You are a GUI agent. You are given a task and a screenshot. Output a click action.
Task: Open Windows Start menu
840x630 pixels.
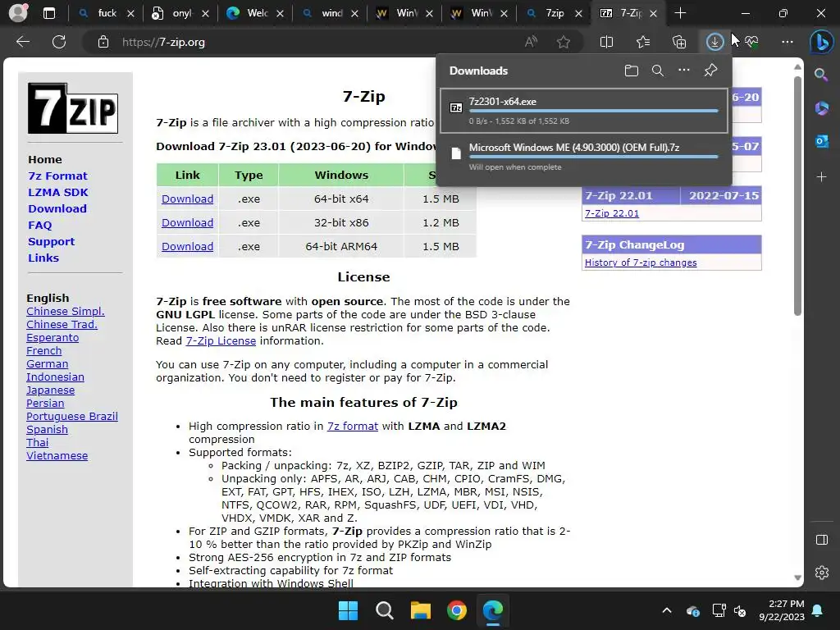(x=348, y=610)
